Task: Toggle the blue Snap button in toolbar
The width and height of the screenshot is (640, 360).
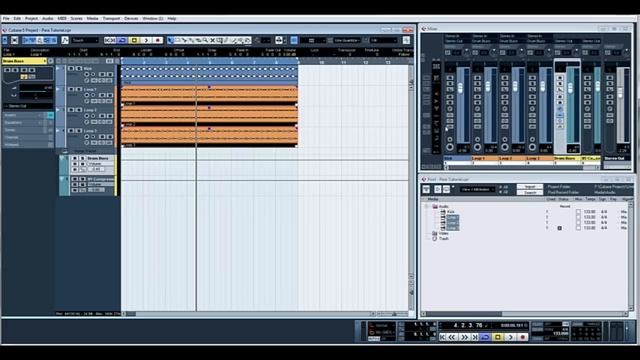Action: coord(294,40)
